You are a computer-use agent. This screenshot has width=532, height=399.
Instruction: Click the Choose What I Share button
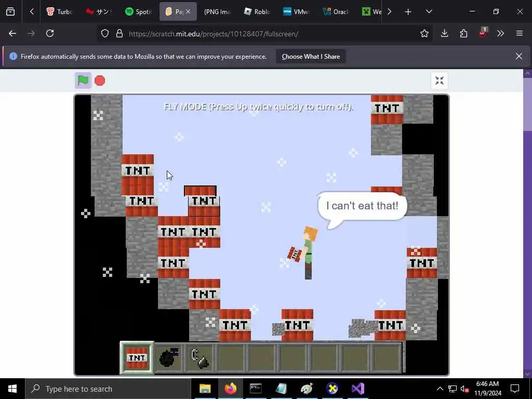coord(311,57)
